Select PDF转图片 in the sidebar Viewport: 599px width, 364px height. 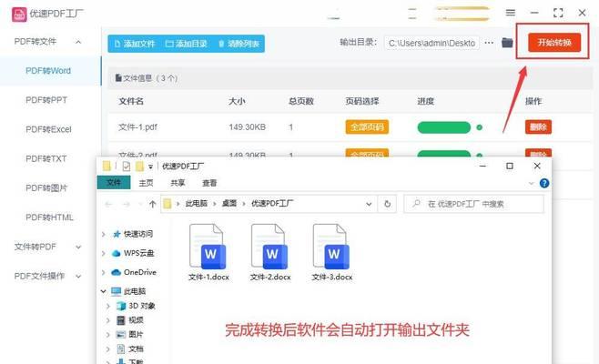click(x=46, y=188)
